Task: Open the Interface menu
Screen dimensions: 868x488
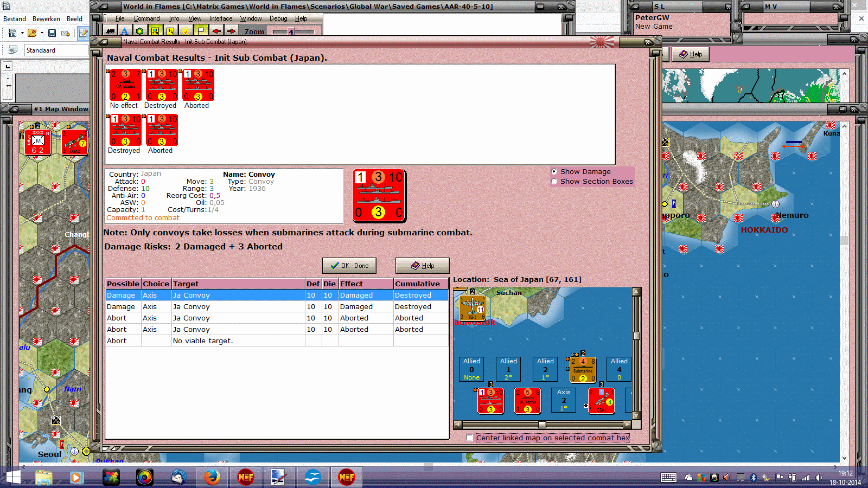Action: point(221,18)
